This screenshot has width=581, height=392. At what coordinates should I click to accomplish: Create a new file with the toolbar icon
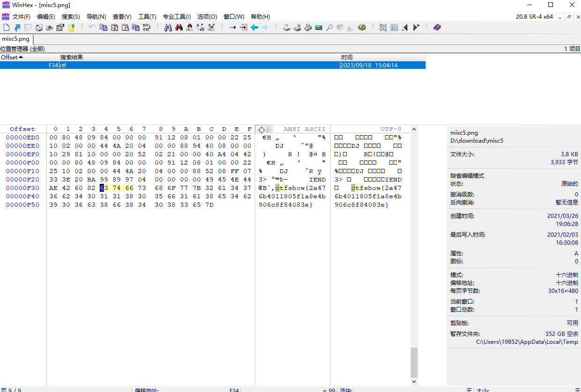click(7, 28)
